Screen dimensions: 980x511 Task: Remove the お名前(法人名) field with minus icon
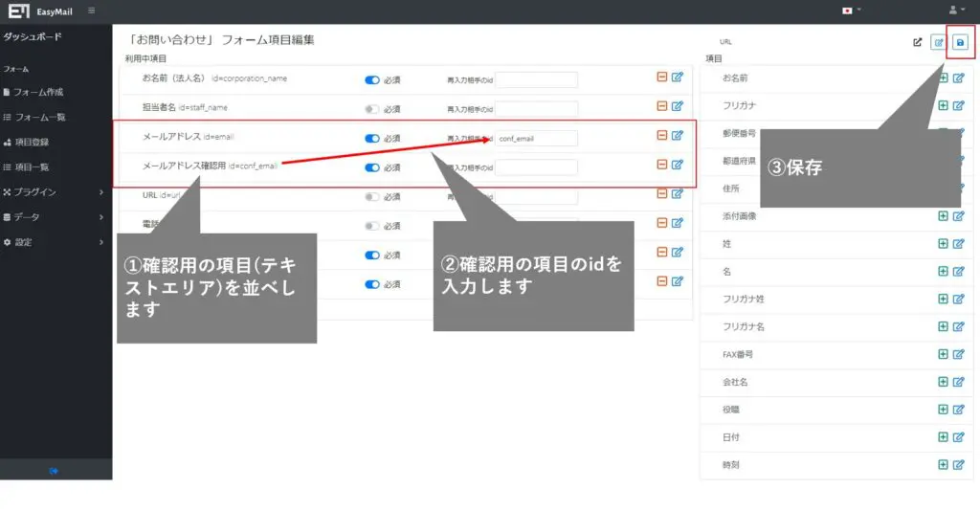click(662, 77)
